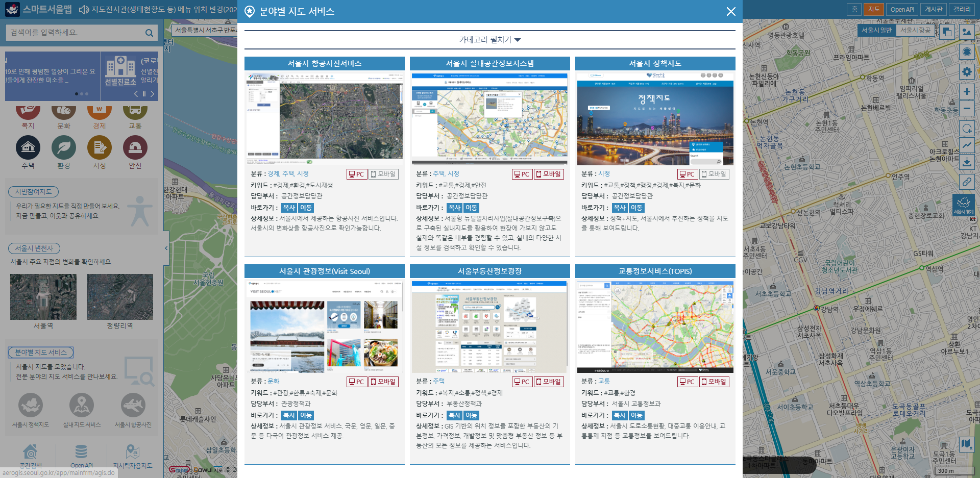The image size is (980, 478).
Task: Click the compass icon on map toolbar
Action: click(967, 52)
